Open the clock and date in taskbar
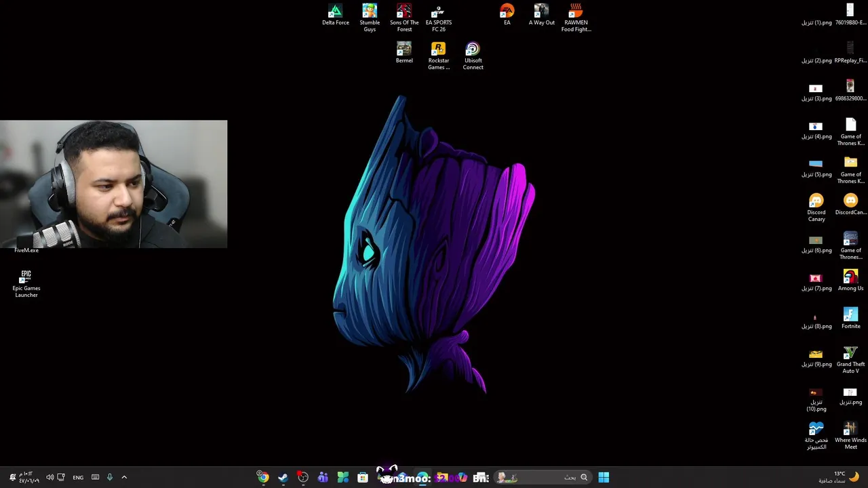The image size is (868, 488). (28, 477)
